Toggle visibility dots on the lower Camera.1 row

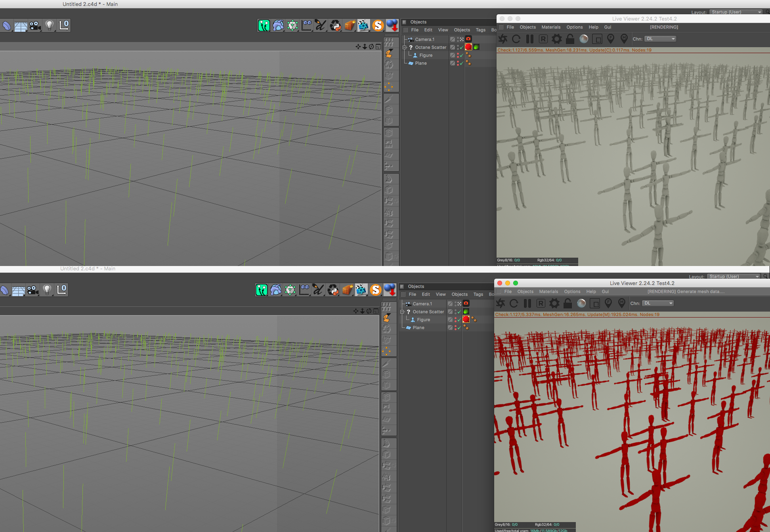(455, 304)
